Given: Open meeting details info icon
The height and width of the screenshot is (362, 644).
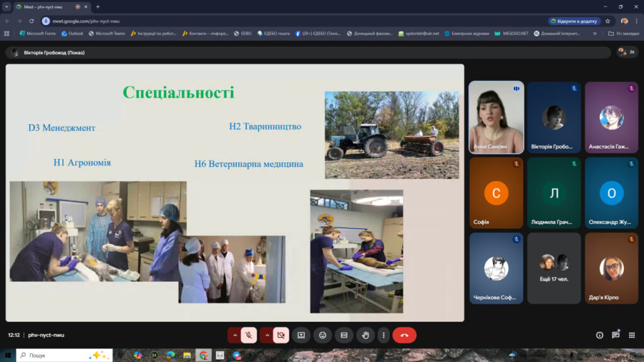Looking at the screenshot, I should tap(599, 336).
